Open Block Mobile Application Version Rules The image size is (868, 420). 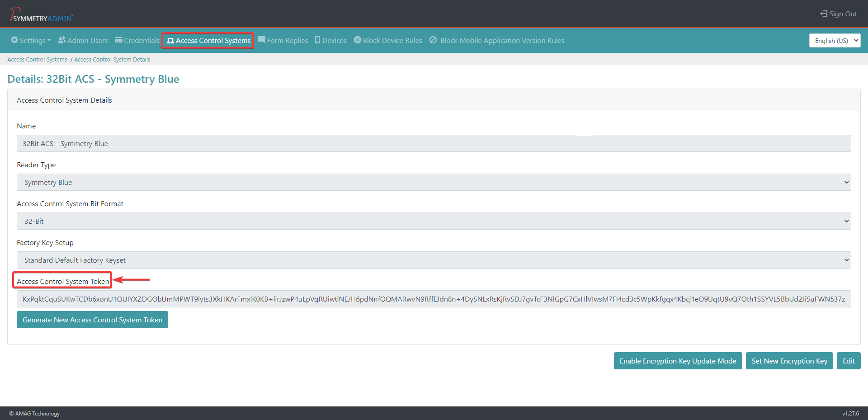pyautogui.click(x=497, y=40)
